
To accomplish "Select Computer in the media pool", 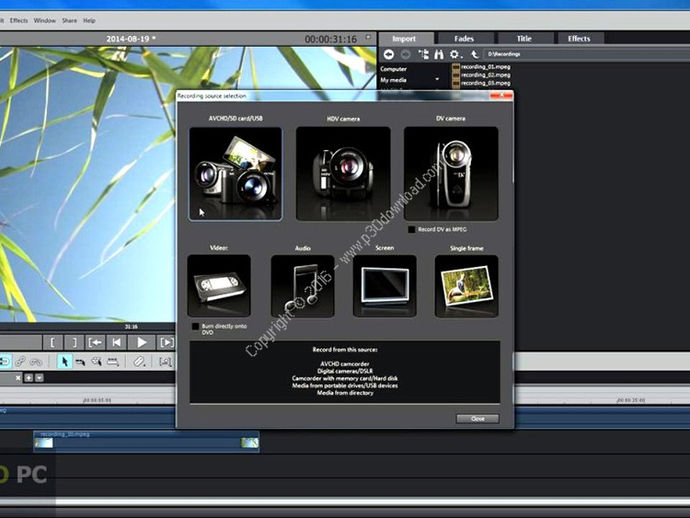I will coord(393,69).
